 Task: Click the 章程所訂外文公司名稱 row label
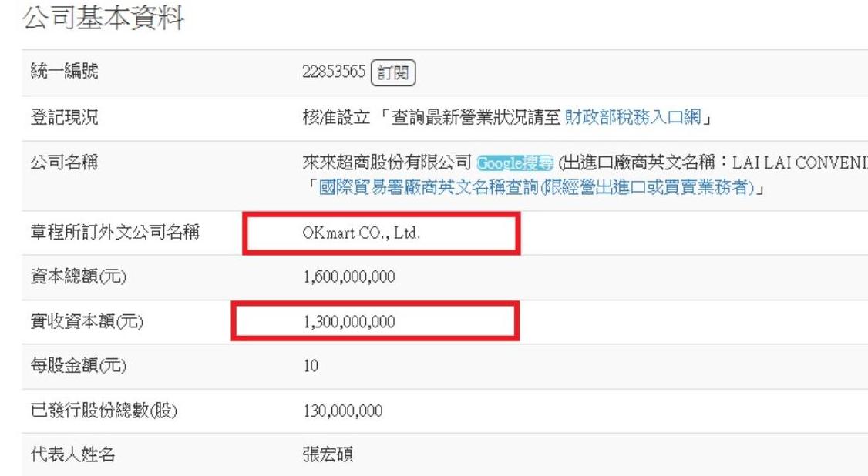click(106, 233)
